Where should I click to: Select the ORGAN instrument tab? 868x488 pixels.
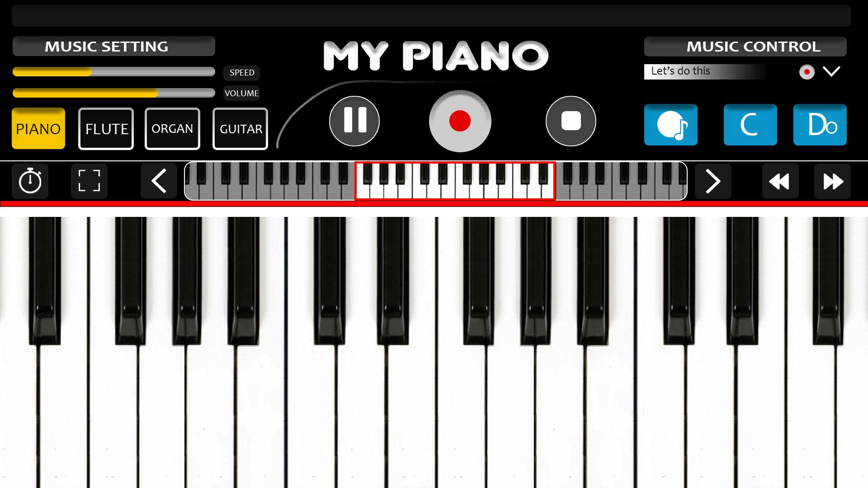click(173, 128)
